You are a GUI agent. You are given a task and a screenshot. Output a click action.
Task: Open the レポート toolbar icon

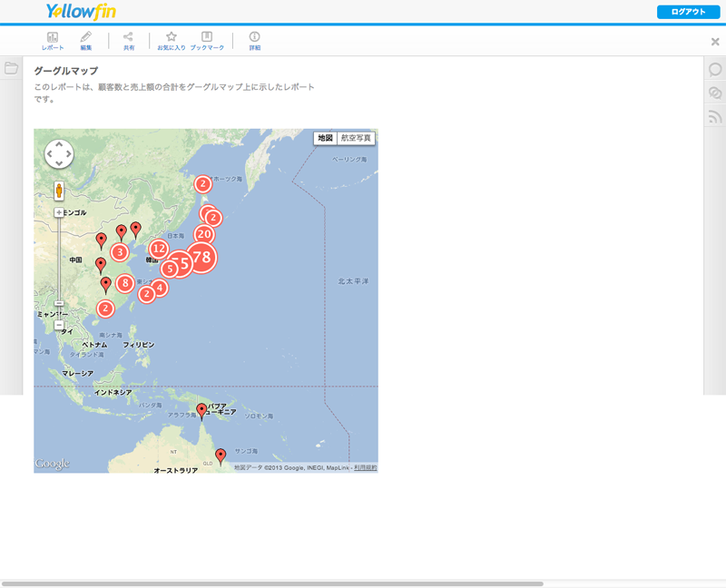53,41
